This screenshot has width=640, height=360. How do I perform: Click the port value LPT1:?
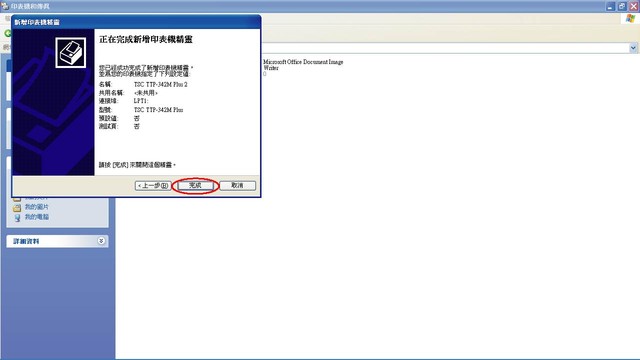click(141, 101)
